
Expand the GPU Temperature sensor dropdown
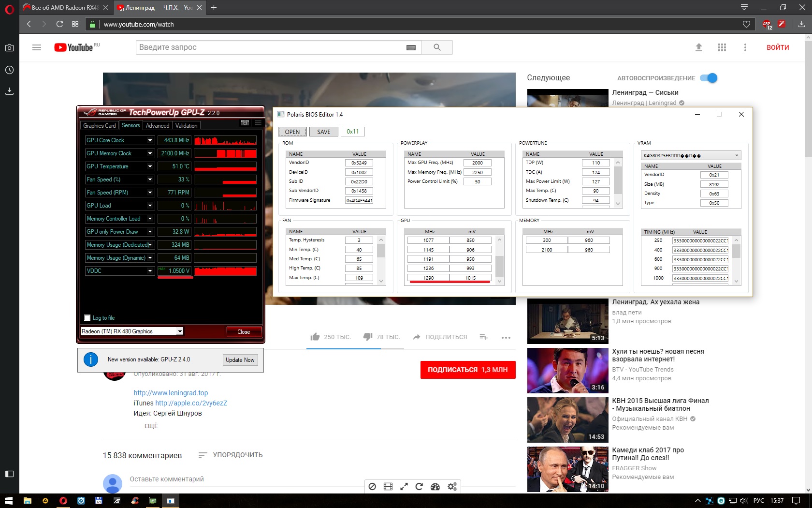pos(150,166)
